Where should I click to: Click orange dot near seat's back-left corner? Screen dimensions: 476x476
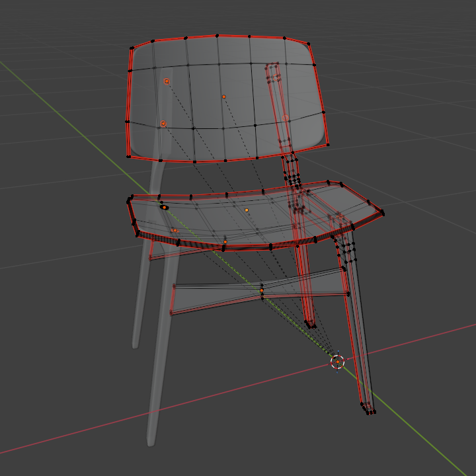point(165,207)
